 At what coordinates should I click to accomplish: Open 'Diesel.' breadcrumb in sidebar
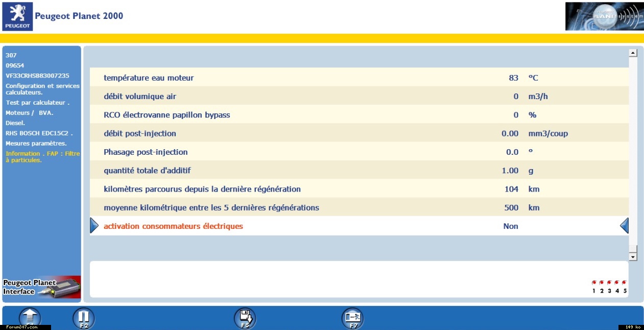point(15,123)
